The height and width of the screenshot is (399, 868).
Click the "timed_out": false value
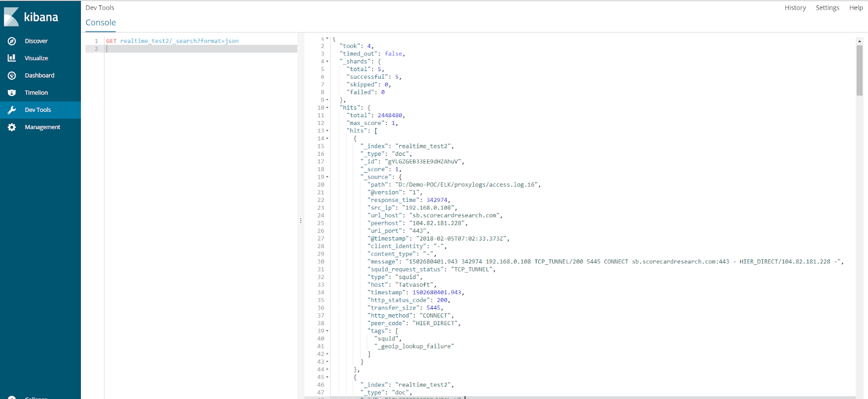(x=393, y=54)
